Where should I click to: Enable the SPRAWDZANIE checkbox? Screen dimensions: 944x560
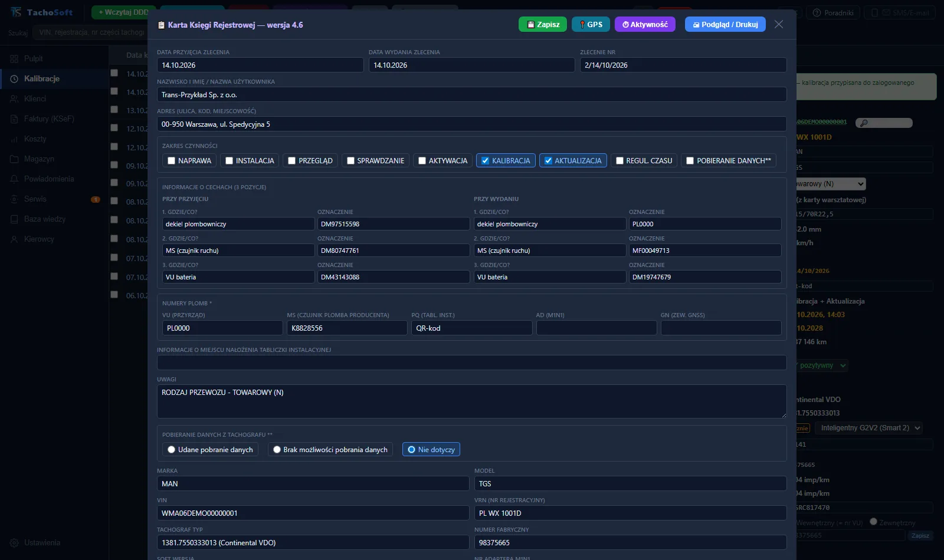pos(350,160)
